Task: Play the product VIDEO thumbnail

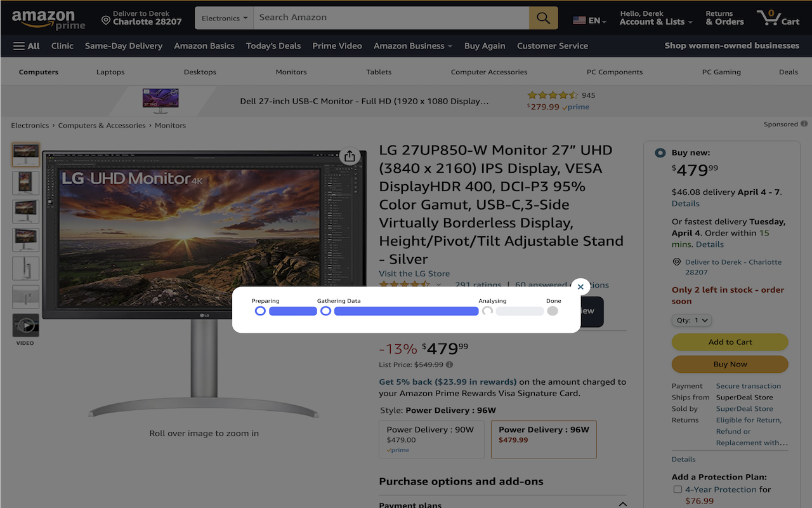Action: 25,324
